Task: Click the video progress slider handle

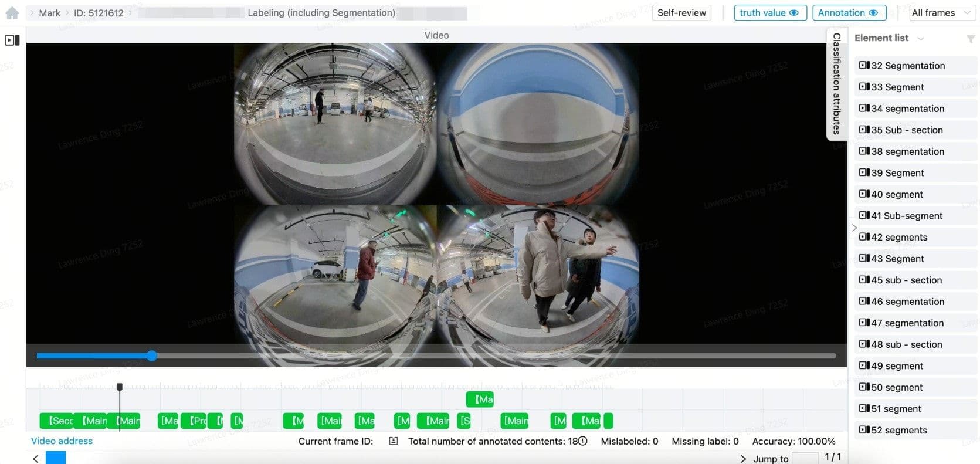Action: point(152,355)
